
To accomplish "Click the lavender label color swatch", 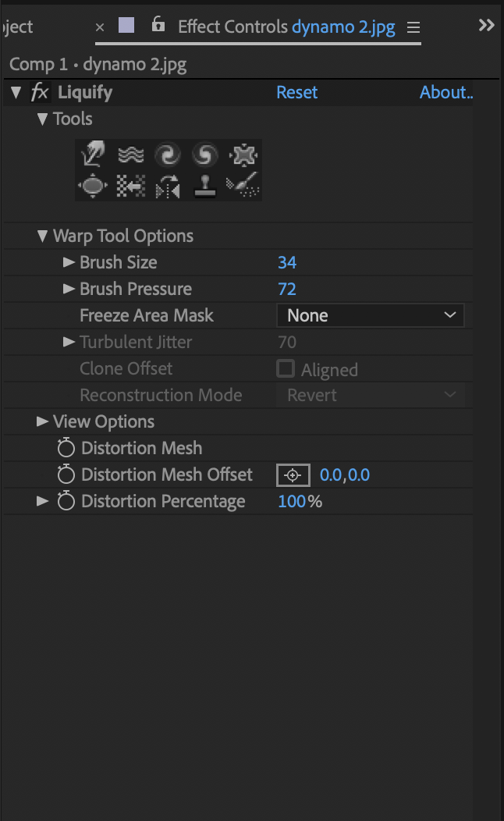I will 126,26.
